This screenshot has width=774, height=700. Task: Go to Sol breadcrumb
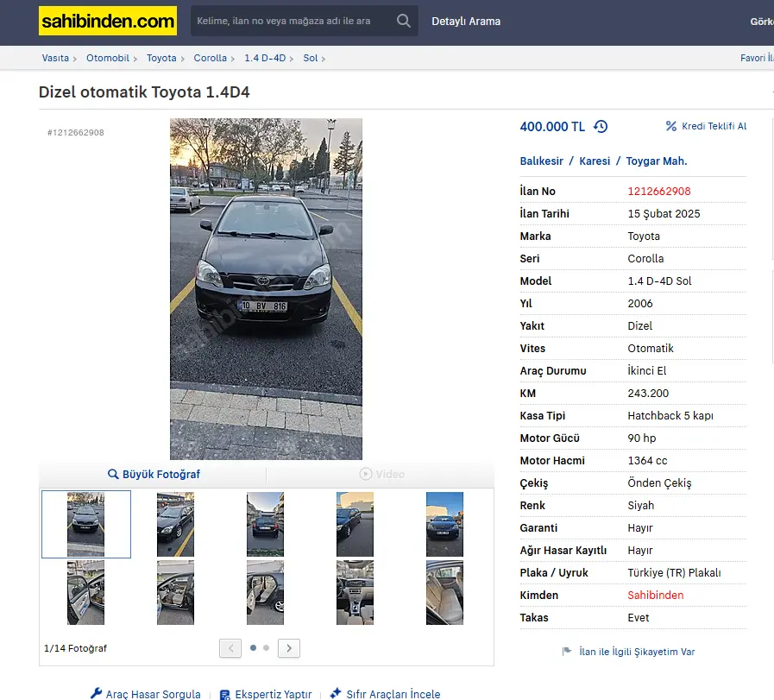tap(311, 58)
